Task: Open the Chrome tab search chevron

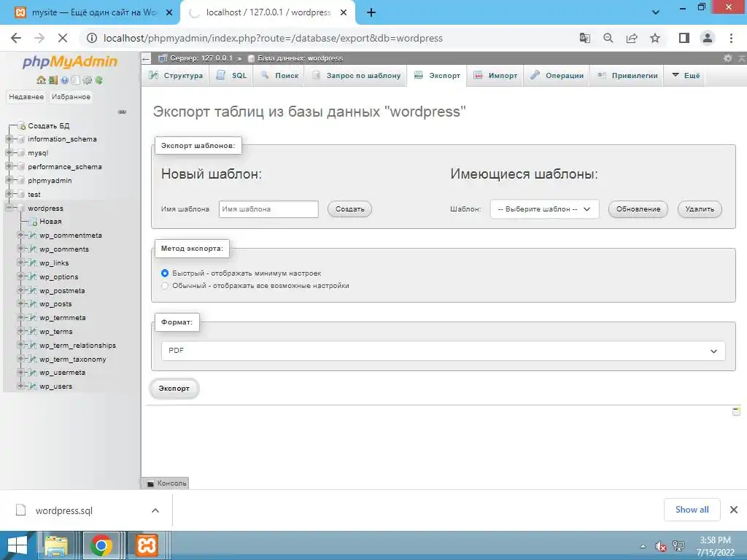Action: pyautogui.click(x=656, y=12)
